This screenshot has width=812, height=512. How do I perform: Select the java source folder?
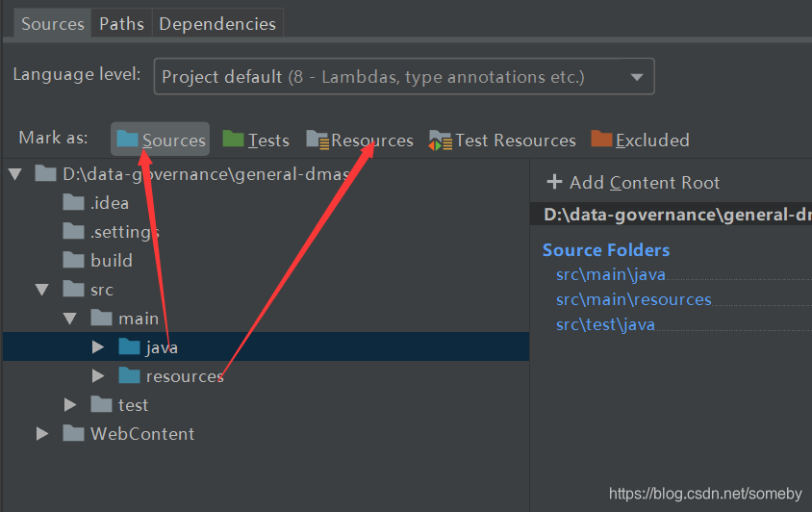(x=266, y=346)
